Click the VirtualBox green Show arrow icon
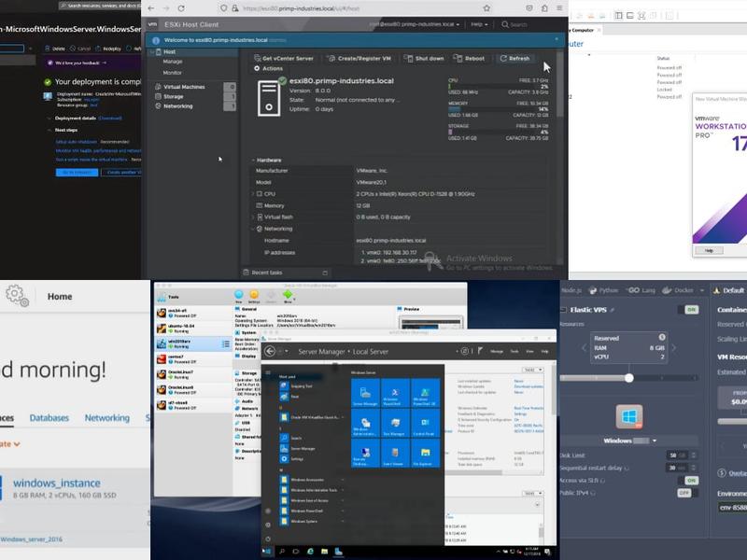 click(288, 296)
